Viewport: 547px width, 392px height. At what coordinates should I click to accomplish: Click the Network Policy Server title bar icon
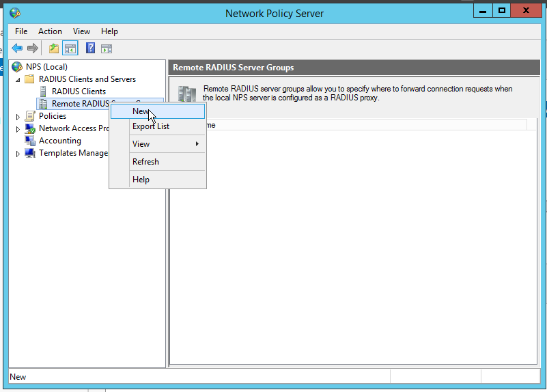coord(15,13)
